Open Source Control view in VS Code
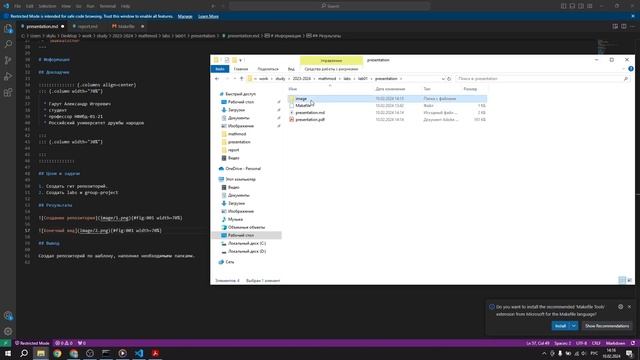This screenshot has height=360, width=640. click(x=8, y=60)
